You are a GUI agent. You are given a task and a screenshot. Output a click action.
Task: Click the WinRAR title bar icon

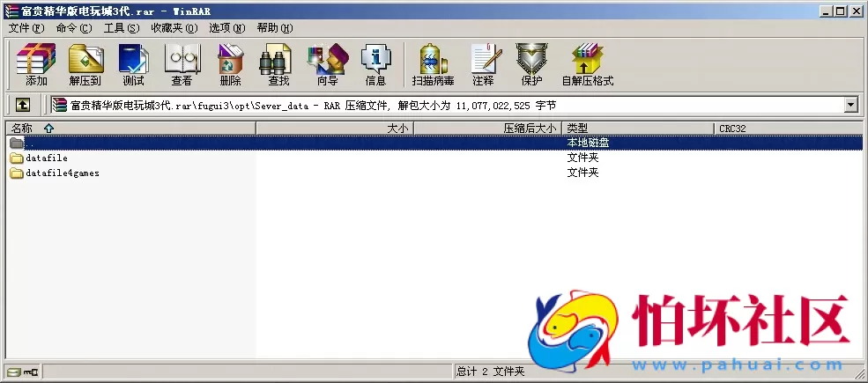coord(11,11)
